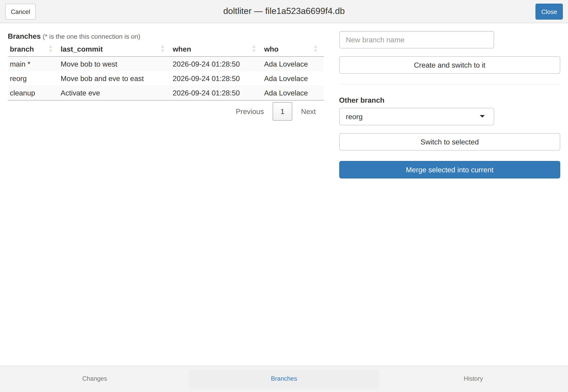Click 'Move bob and eve to east' text
568x392 pixels.
[102, 78]
